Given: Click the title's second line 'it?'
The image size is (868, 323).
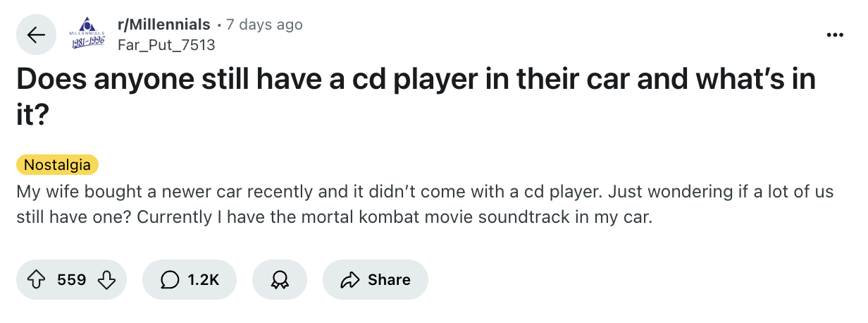Looking at the screenshot, I should click(32, 115).
